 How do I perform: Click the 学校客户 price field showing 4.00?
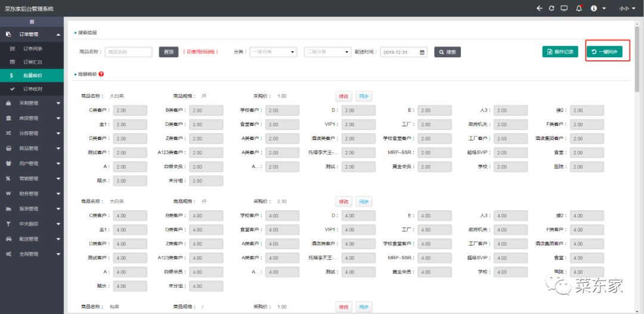pos(282,216)
